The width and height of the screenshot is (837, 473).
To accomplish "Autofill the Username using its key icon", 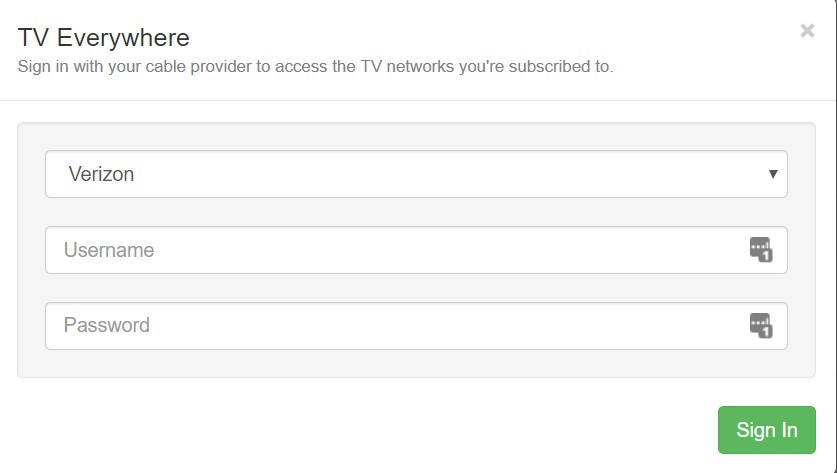I will (x=761, y=249).
